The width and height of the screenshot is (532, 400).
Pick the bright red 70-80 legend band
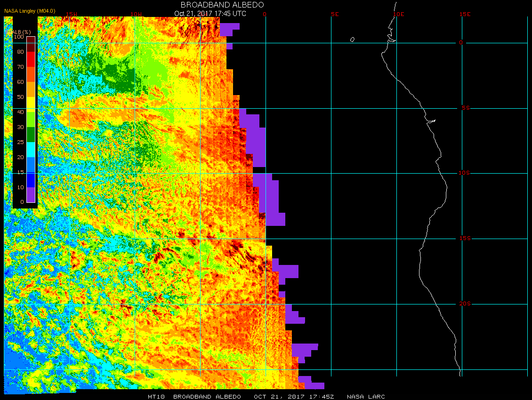[31, 59]
